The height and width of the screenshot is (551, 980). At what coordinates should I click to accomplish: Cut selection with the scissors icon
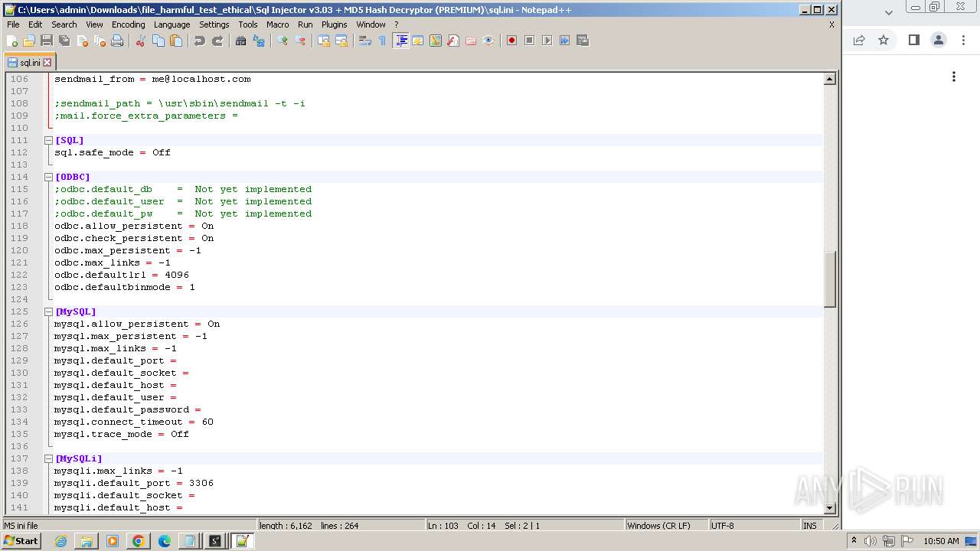[141, 41]
